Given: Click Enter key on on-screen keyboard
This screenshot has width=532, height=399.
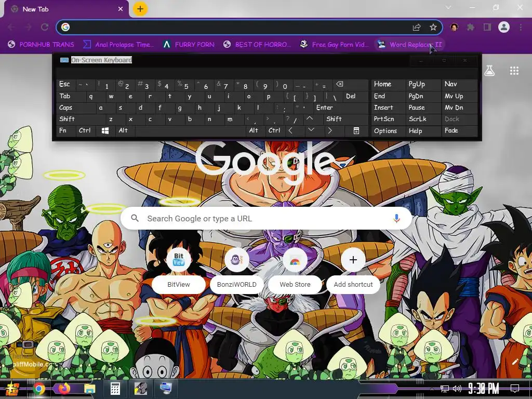Looking at the screenshot, I should [x=340, y=108].
